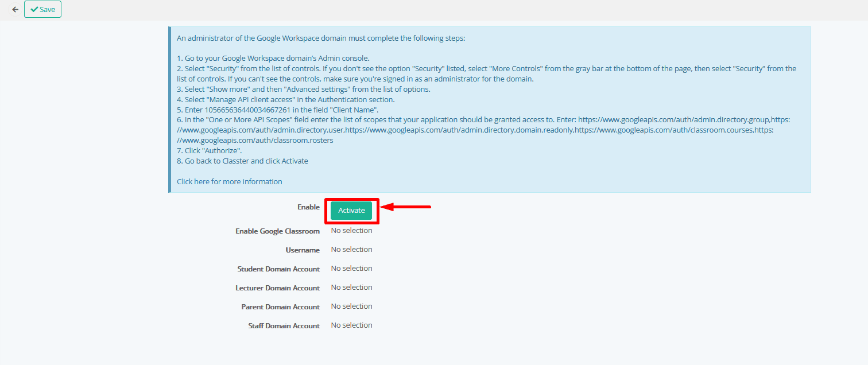Viewport: 868px width, 365px height.
Task: Click the 'Lecturer Domain Account' label
Action: tap(277, 288)
